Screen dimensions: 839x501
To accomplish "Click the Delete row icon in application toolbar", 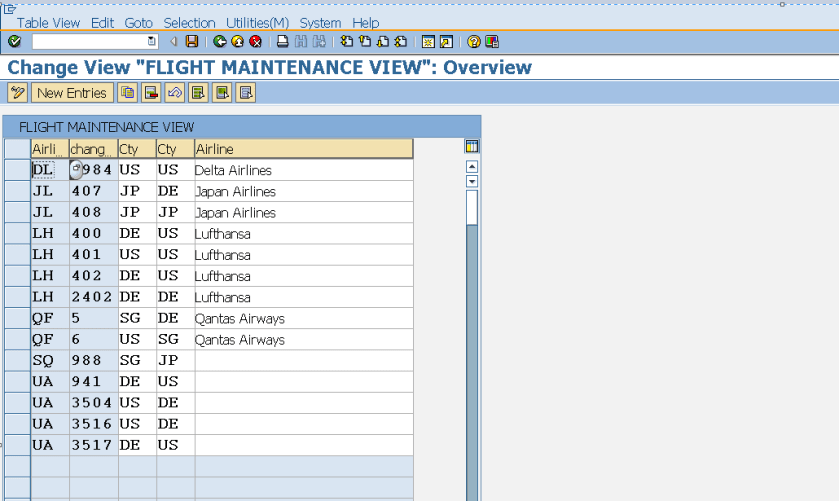I will pos(150,93).
